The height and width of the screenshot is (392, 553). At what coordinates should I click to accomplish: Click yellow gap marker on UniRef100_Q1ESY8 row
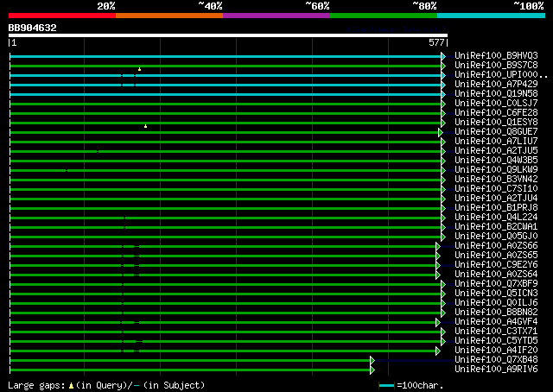point(145,126)
